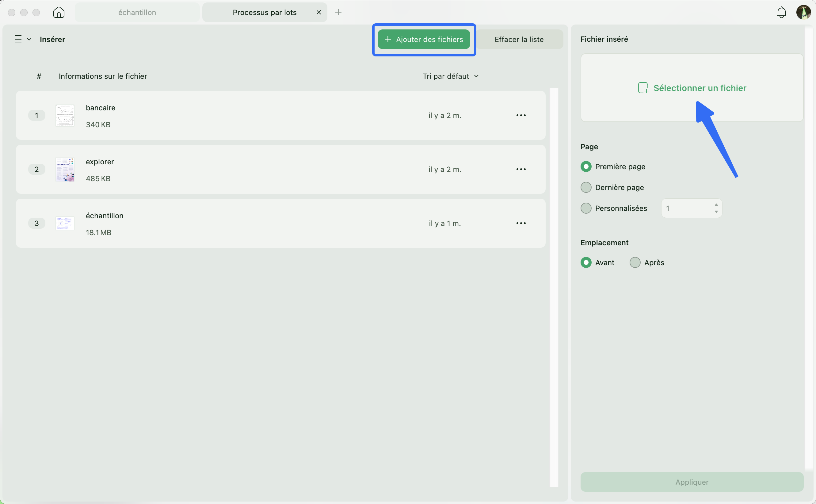Select Dernière page radio button
The width and height of the screenshot is (816, 504).
[x=586, y=187]
